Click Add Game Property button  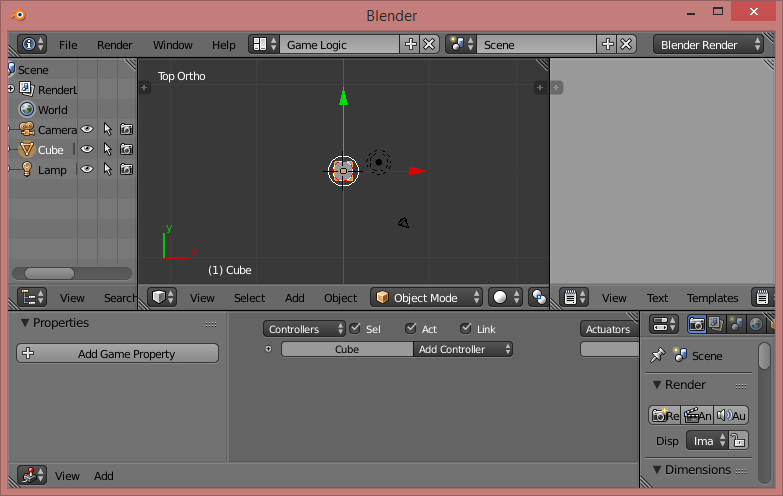[117, 353]
